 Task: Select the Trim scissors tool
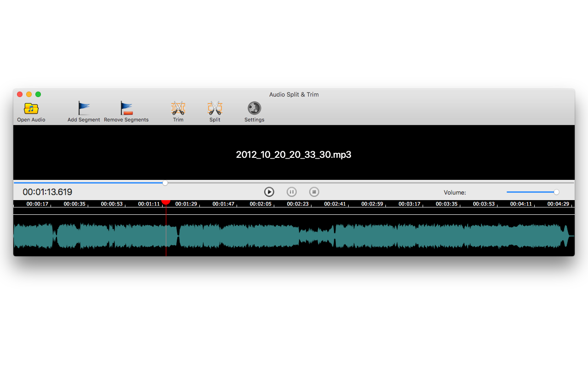tap(178, 109)
